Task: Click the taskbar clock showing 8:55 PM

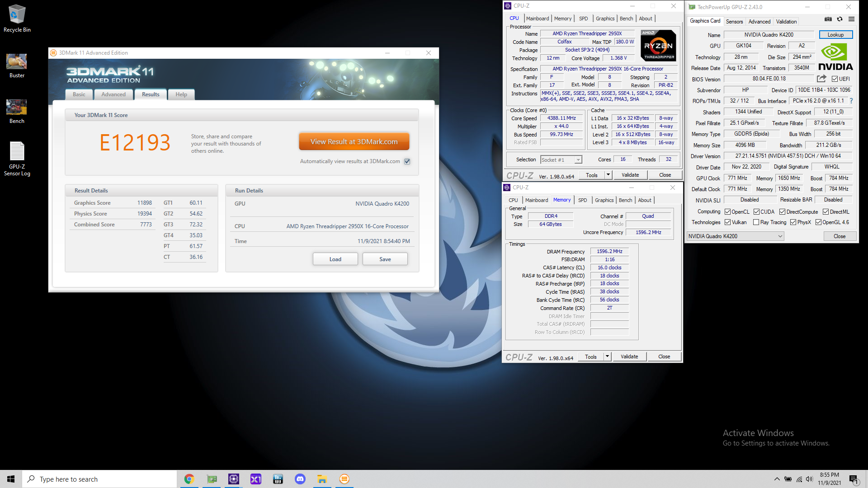Action: [829, 479]
